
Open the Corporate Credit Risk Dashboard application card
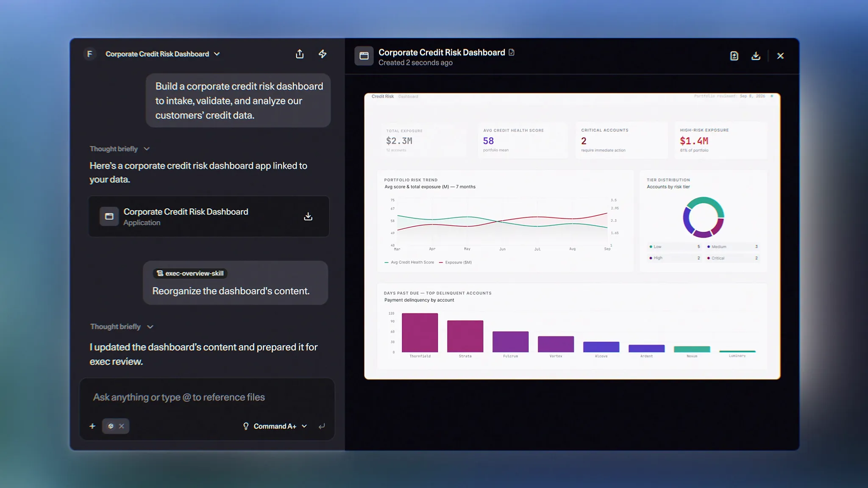(x=209, y=216)
